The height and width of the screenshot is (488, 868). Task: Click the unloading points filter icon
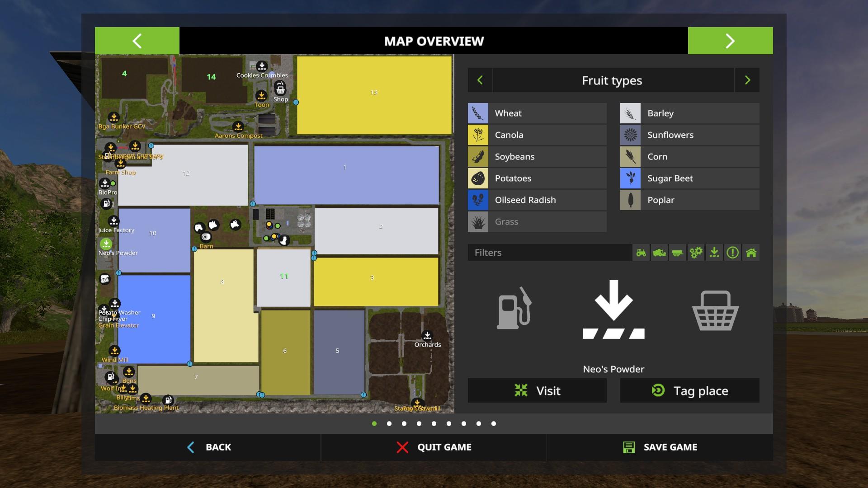pyautogui.click(x=714, y=253)
